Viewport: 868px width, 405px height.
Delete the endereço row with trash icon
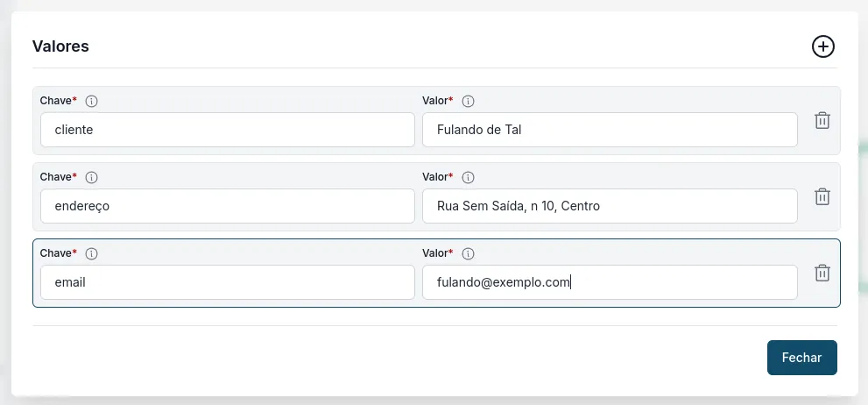point(822,196)
